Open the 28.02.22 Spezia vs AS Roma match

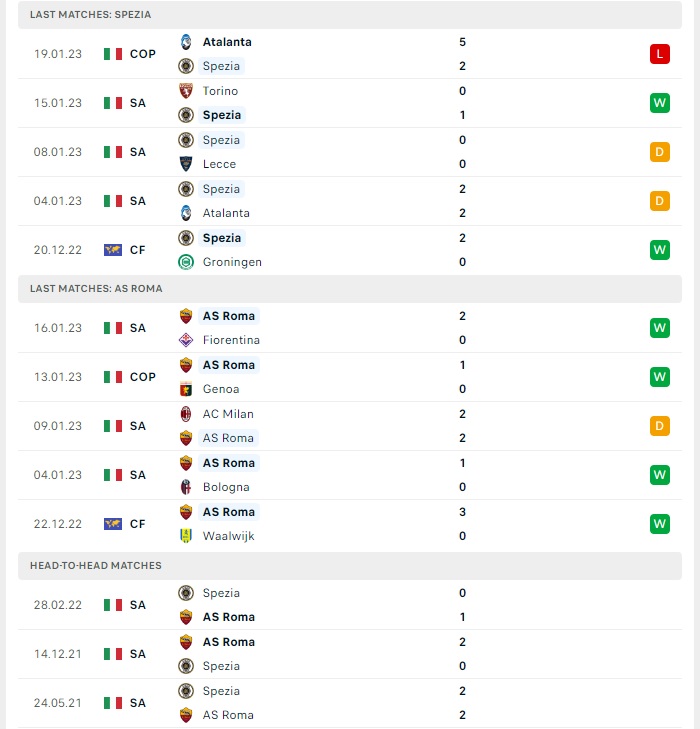(x=350, y=605)
